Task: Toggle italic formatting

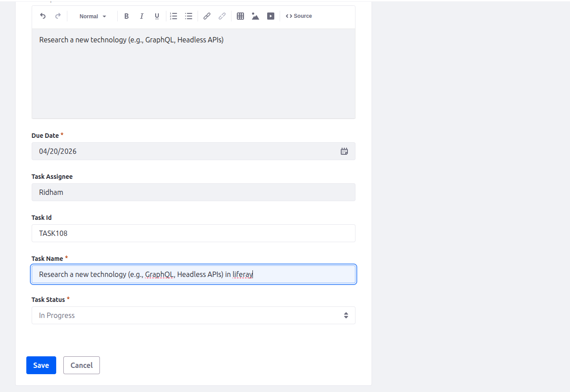Action: pos(142,16)
